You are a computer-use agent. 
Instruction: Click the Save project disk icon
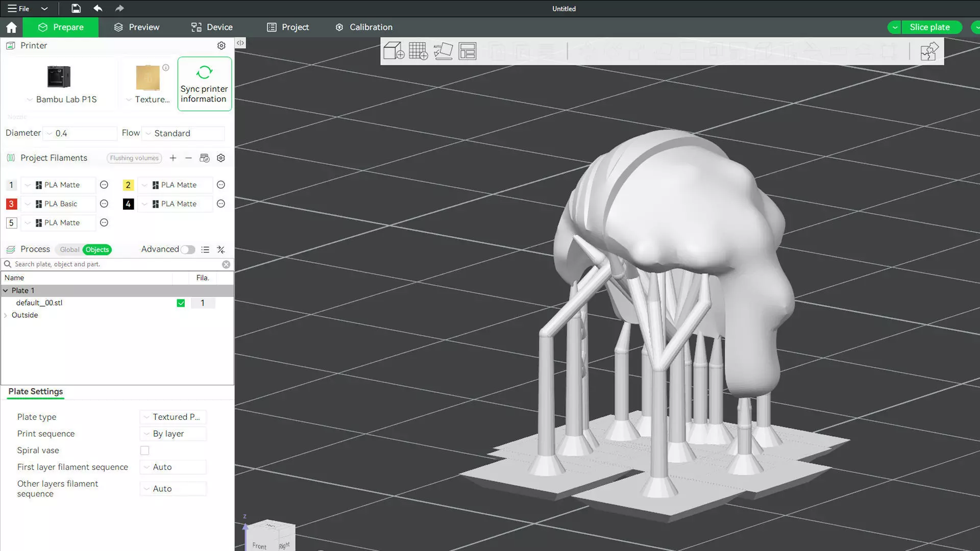76,8
